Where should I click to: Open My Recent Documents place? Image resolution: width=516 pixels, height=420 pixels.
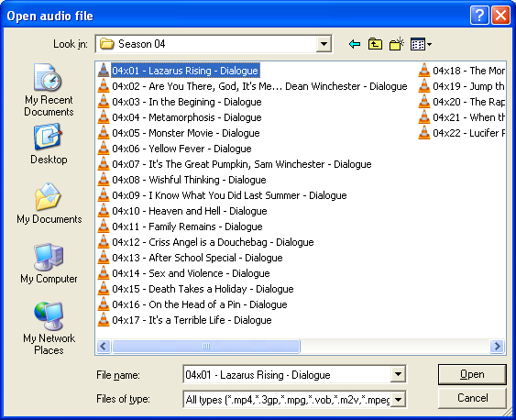coord(49,90)
